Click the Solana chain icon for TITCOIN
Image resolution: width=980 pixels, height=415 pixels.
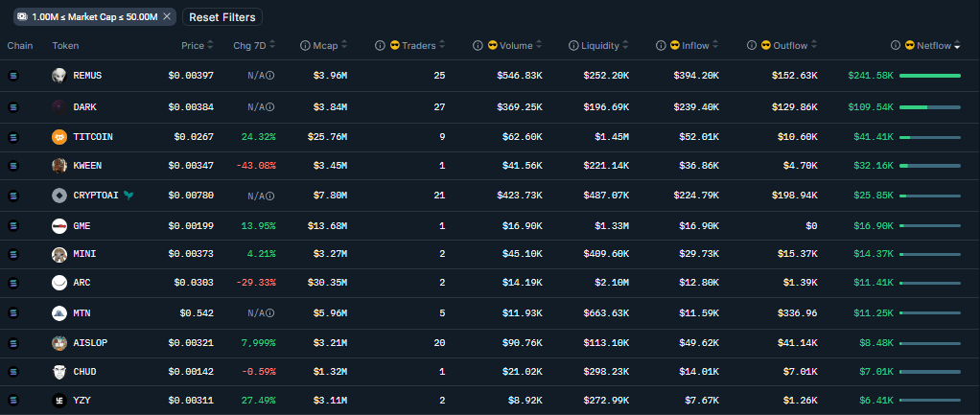[x=13, y=137]
